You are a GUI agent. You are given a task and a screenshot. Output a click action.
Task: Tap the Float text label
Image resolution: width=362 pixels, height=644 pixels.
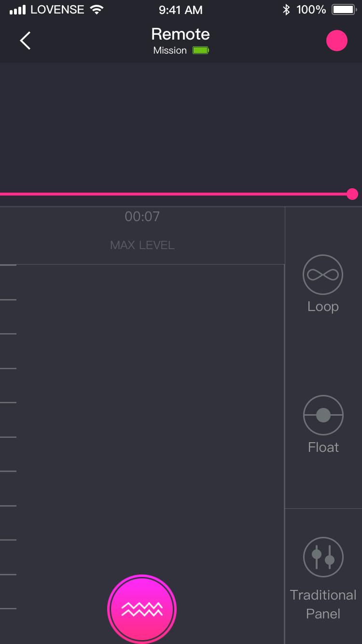(x=323, y=448)
